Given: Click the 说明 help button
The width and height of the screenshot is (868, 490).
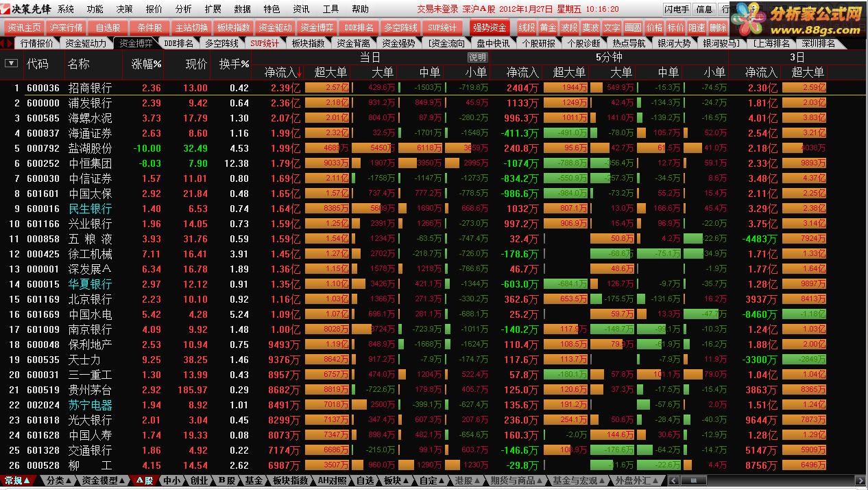Looking at the screenshot, I should (477, 57).
